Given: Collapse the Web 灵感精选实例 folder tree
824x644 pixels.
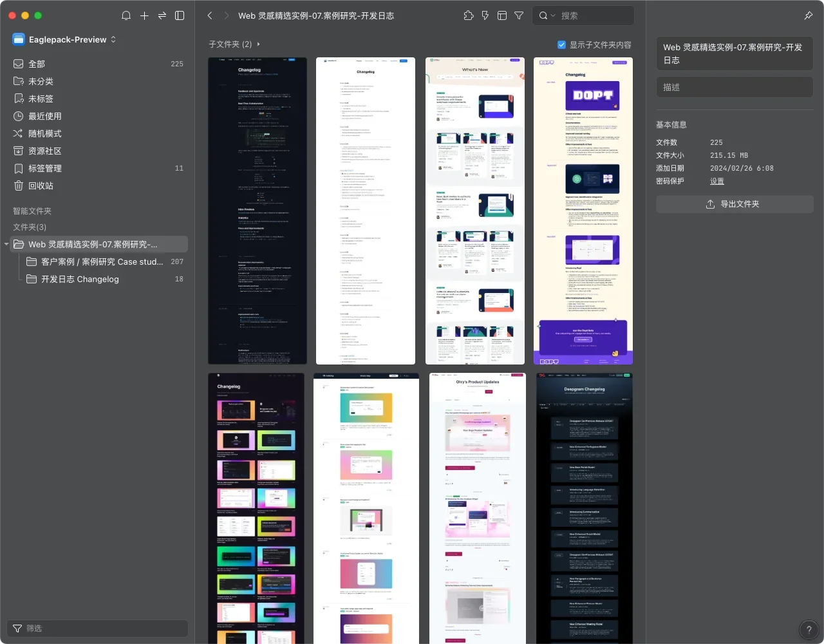Looking at the screenshot, I should [x=6, y=244].
